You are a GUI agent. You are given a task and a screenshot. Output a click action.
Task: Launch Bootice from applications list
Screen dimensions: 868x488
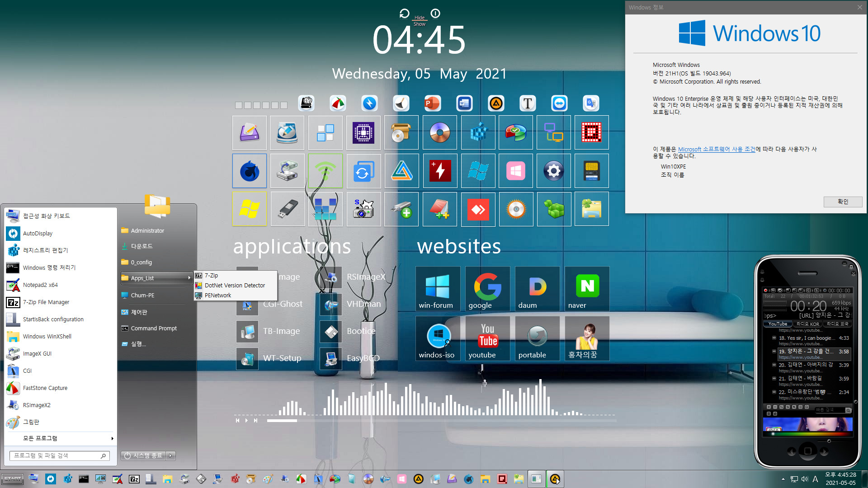[348, 331]
